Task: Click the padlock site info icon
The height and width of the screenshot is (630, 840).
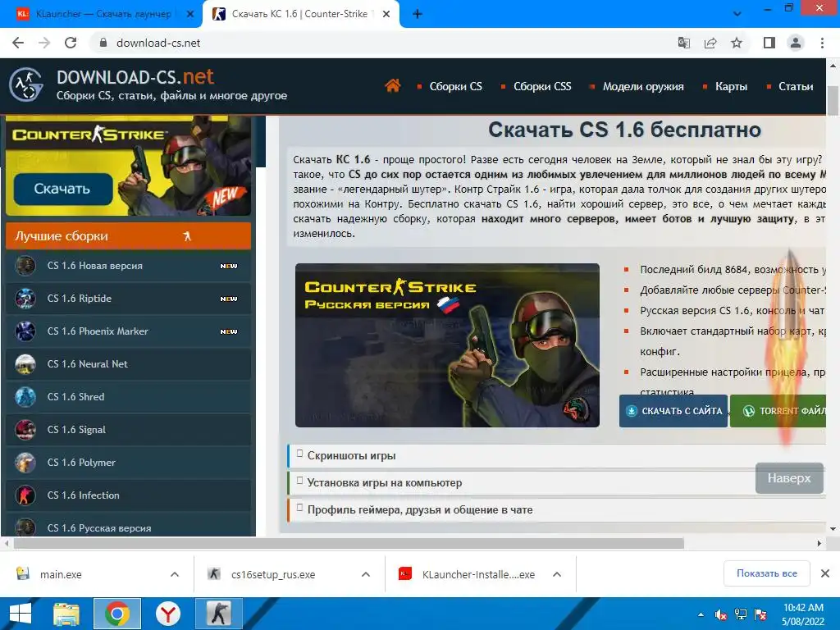Action: (x=103, y=43)
